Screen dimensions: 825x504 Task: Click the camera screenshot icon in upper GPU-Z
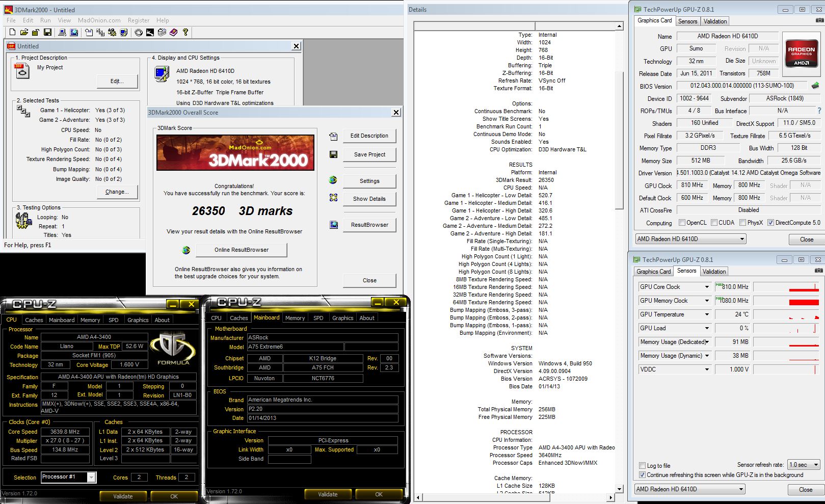[x=819, y=21]
